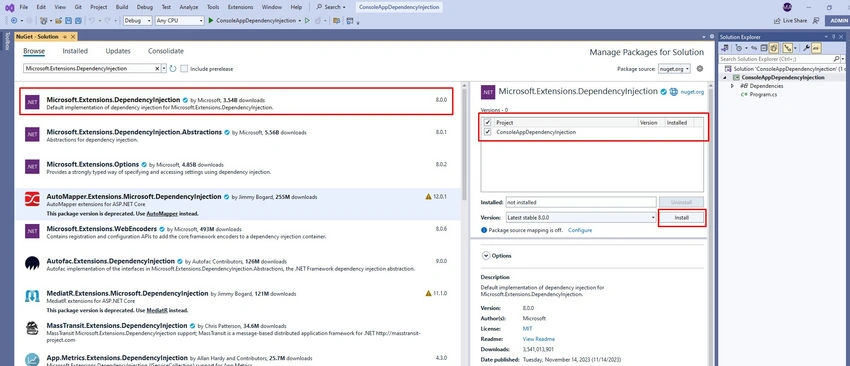Enable Include prerelease checkbox
850x366 pixels.
coord(184,69)
